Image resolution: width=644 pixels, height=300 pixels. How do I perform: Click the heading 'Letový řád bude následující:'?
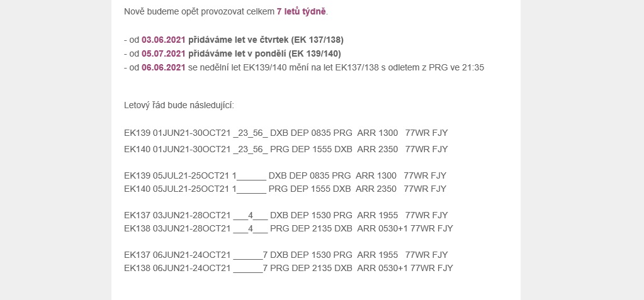179,106
